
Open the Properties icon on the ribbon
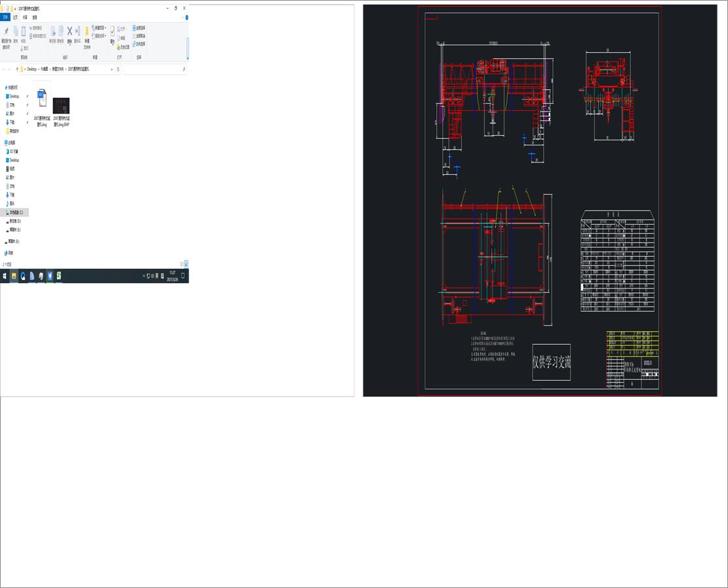coord(111,31)
